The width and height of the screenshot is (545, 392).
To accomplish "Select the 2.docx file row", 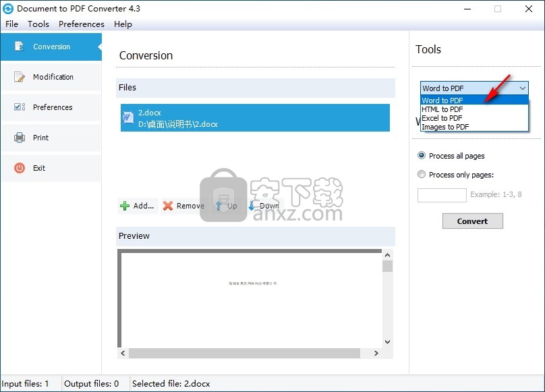I will click(x=255, y=117).
